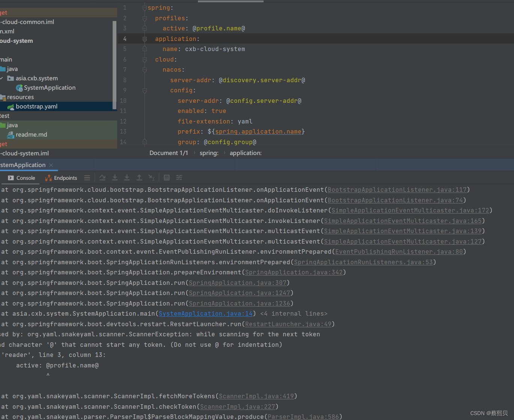Screen dimensions: 514x420
Task: Switch to the Endpoints tab
Action: coord(61,178)
